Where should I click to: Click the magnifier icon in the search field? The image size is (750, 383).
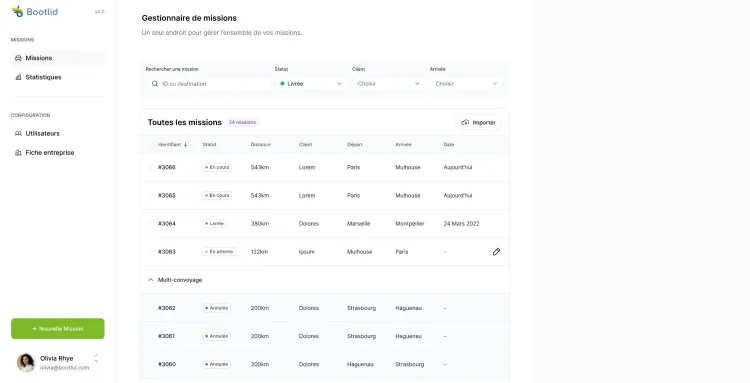(155, 84)
